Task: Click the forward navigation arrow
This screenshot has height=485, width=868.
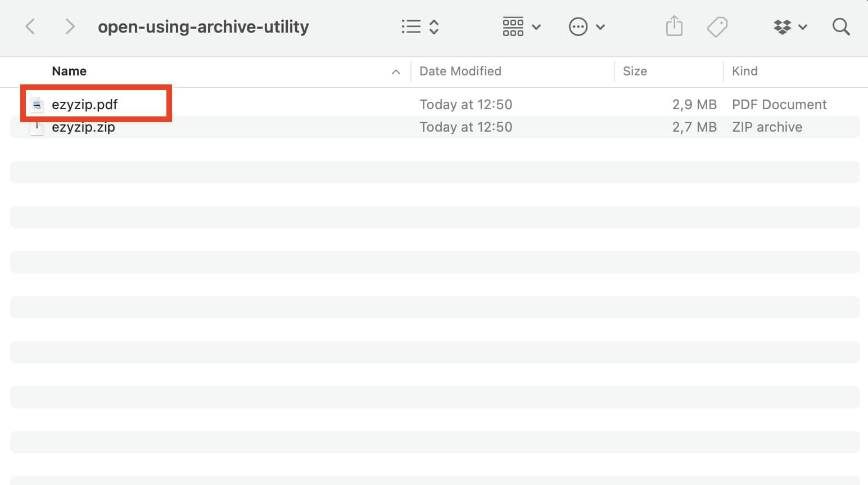Action: [x=69, y=26]
